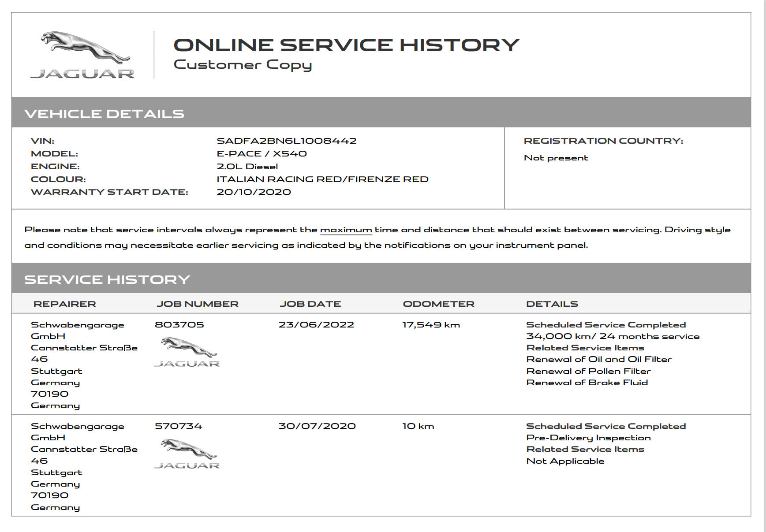Click the Not present registration value

point(556,158)
